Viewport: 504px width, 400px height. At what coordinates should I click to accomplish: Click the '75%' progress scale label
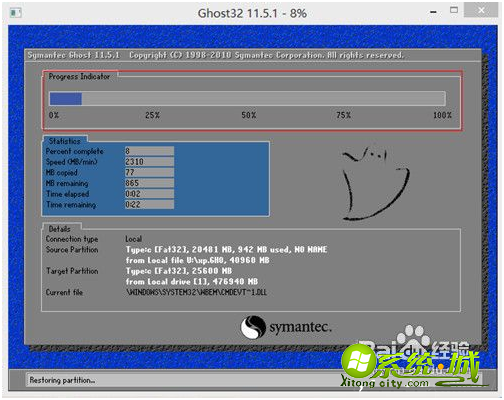(x=343, y=115)
